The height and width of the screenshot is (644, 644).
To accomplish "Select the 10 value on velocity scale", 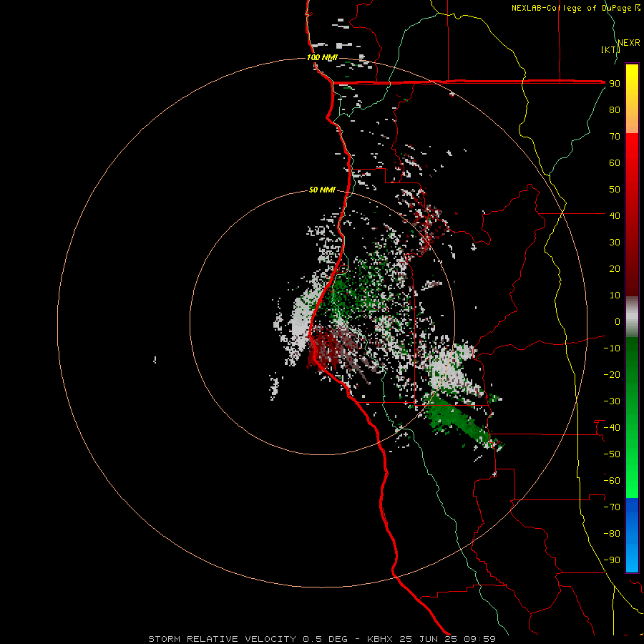I will (x=615, y=296).
